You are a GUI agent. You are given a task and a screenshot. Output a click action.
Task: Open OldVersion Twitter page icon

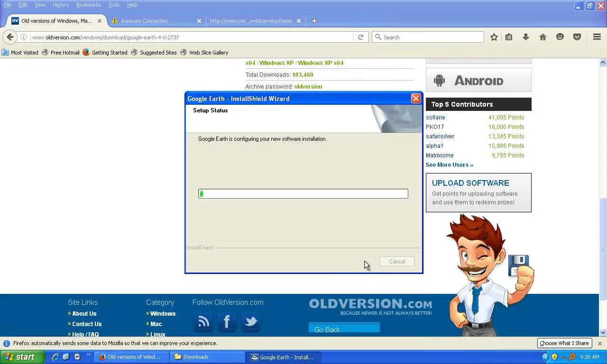coord(250,322)
